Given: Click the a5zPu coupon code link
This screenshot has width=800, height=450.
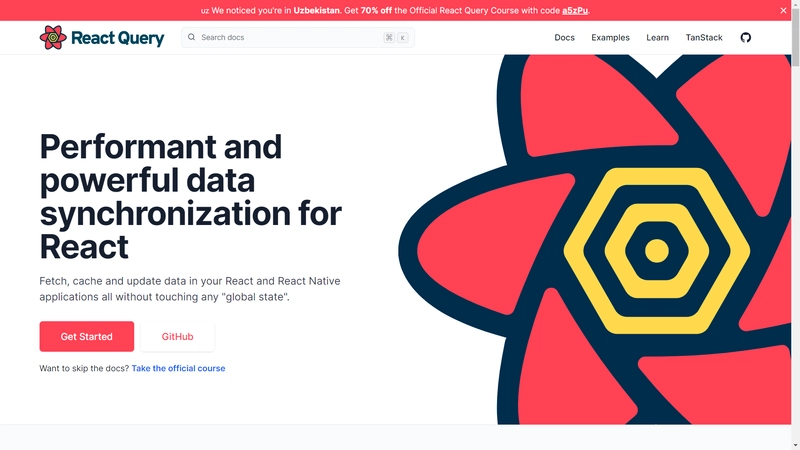Looking at the screenshot, I should pos(573,10).
